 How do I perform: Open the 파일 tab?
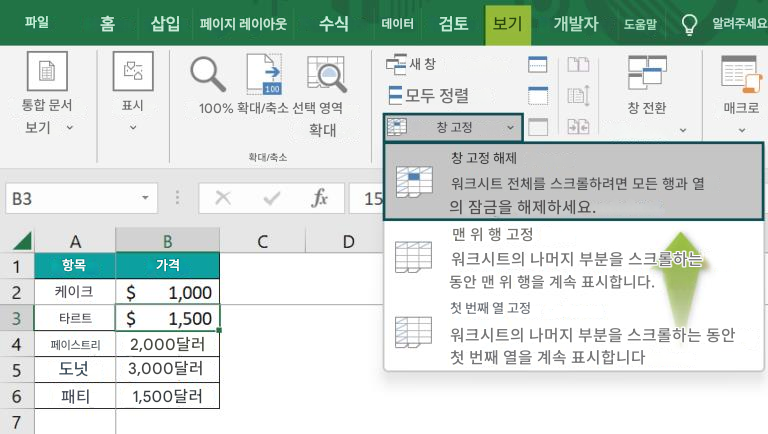coord(37,23)
